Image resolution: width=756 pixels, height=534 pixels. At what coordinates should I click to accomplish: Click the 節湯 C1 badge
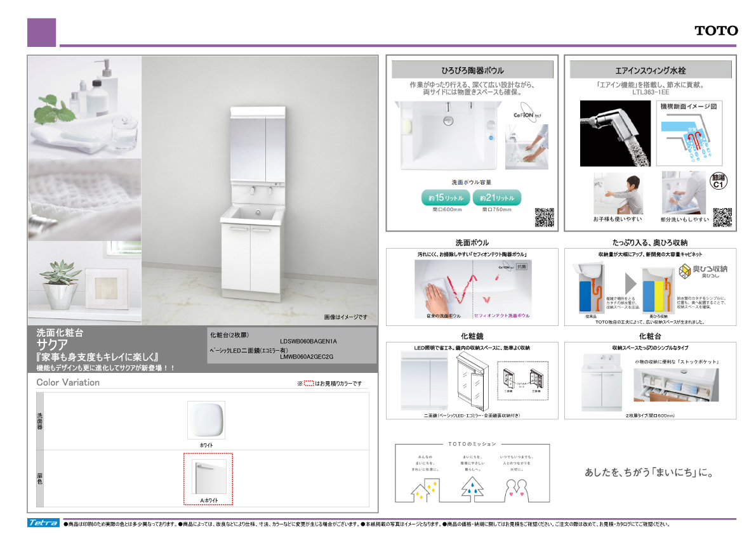click(719, 181)
